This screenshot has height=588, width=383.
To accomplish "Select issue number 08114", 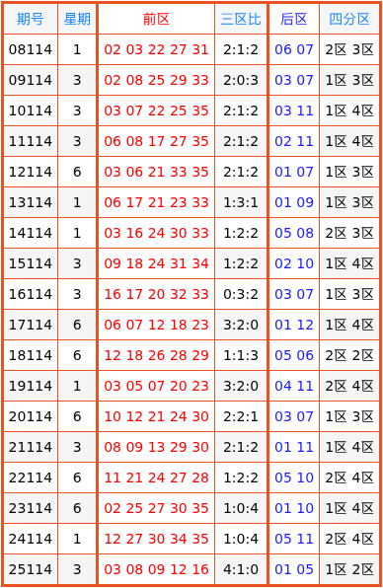I will [x=31, y=49].
